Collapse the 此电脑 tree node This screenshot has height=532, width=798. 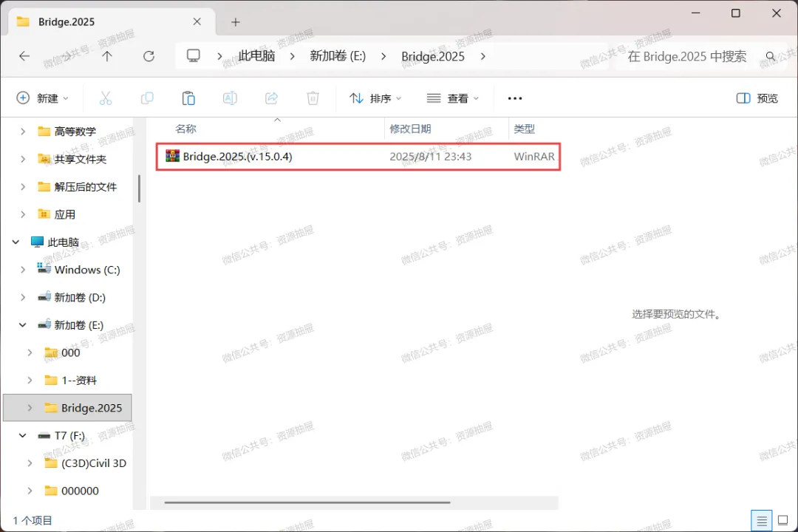point(16,242)
